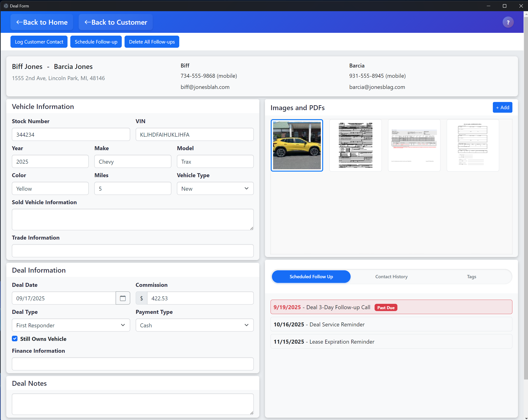Switch to the Tags tab
This screenshot has width=528, height=420.
click(471, 277)
